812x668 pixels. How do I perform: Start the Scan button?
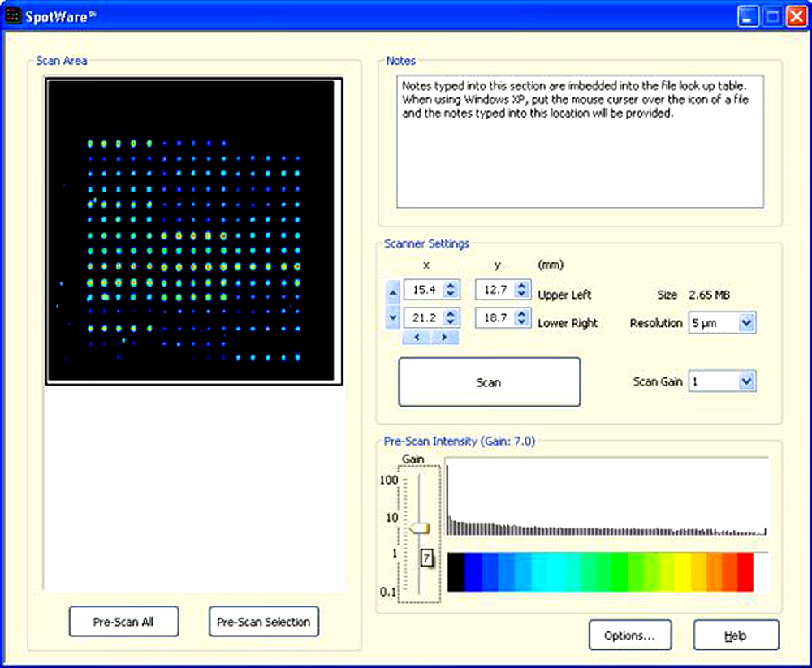click(x=489, y=382)
